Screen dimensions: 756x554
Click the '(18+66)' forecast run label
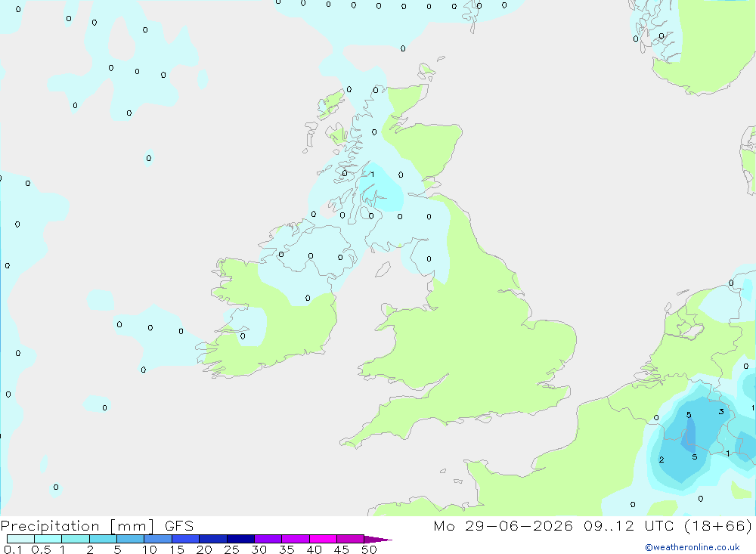coord(718,525)
